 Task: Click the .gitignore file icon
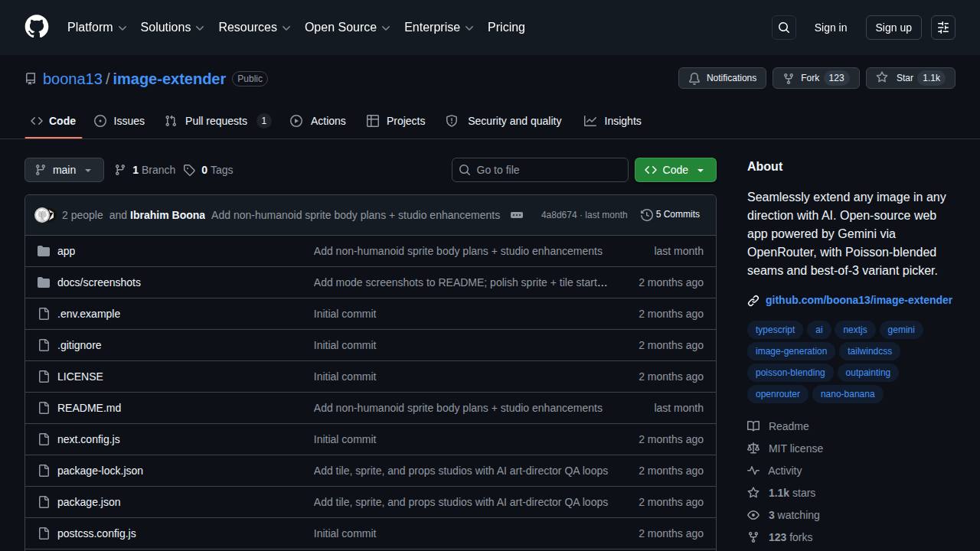(x=44, y=345)
